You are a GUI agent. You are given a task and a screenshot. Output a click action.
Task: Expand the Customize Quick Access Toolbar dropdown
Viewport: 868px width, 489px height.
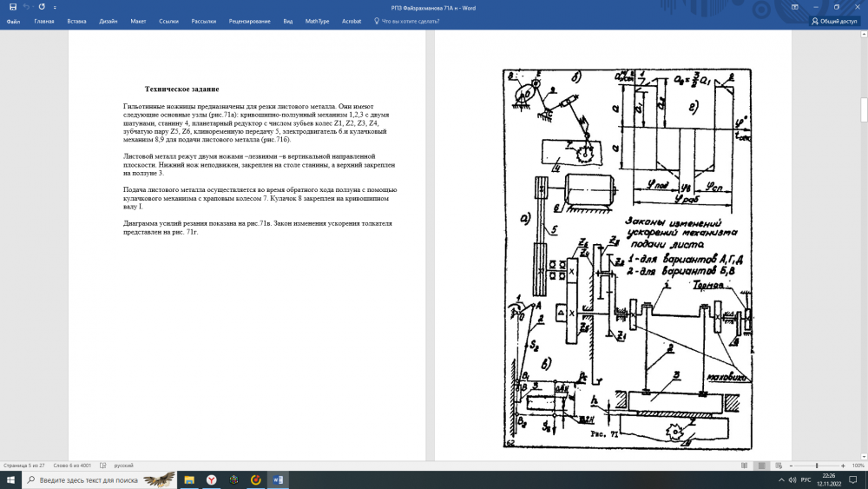54,7
